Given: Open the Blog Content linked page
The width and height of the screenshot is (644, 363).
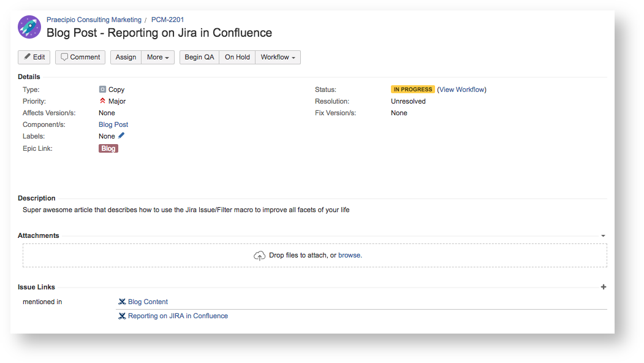Looking at the screenshot, I should [148, 302].
